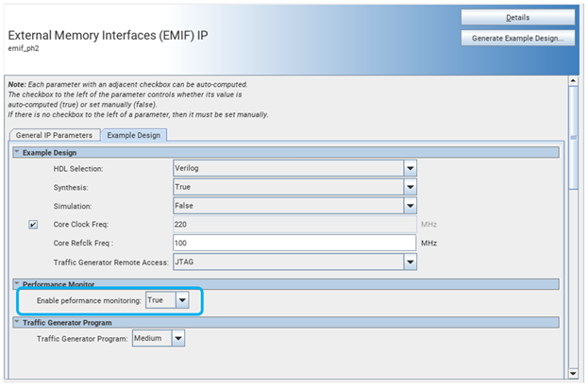The height and width of the screenshot is (389, 588).
Task: Collapse the Performance Monitor section
Action: click(15, 283)
